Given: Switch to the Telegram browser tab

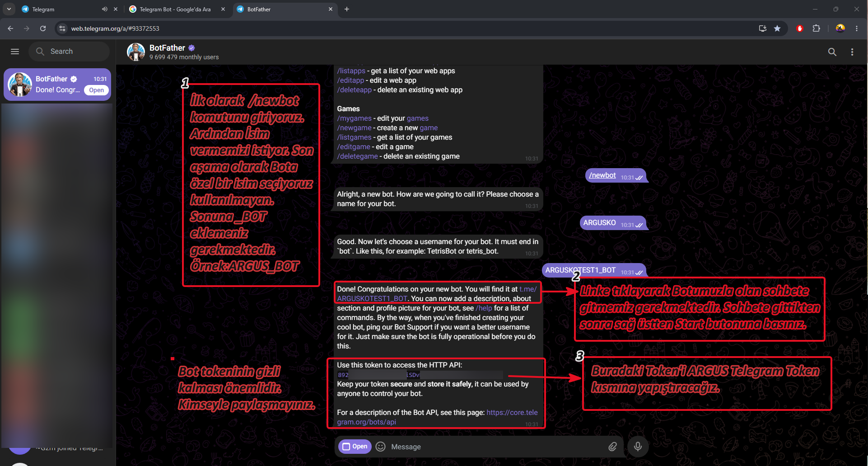Looking at the screenshot, I should point(62,9).
